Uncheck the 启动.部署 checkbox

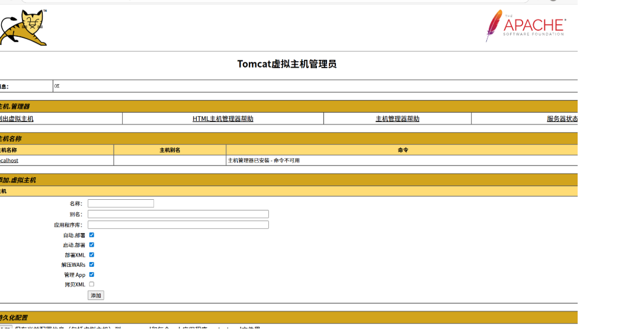[92, 245]
